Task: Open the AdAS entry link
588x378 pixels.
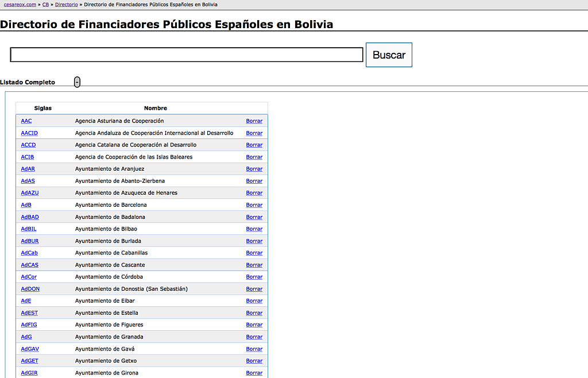Action: (x=28, y=181)
